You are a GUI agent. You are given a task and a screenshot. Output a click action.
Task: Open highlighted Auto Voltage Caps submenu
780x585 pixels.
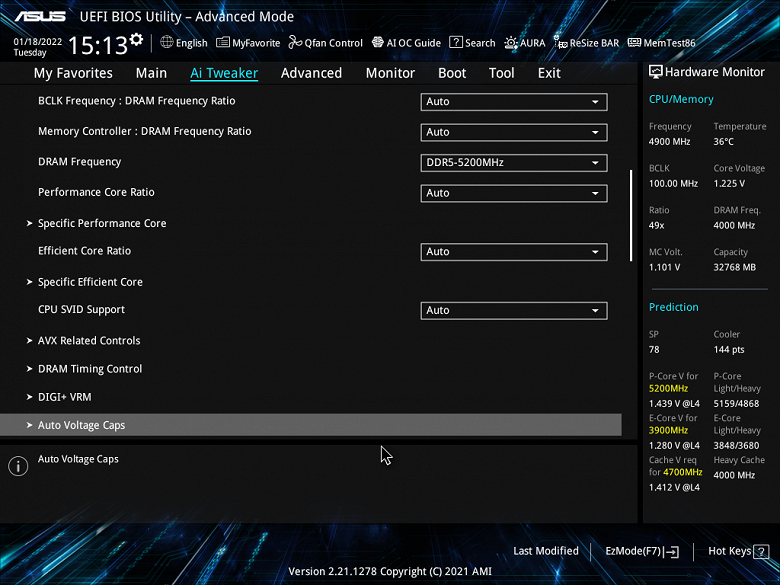pos(310,425)
